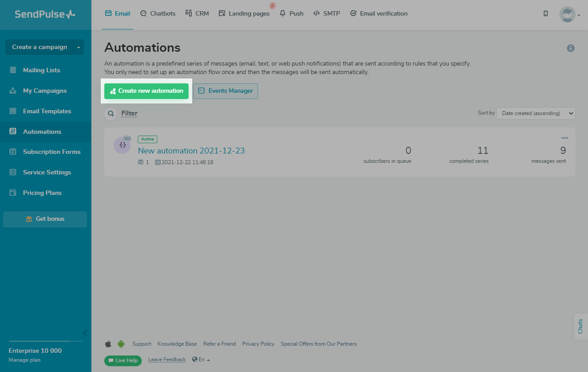
Task: Click the Automations sidebar icon
Action: (x=13, y=132)
